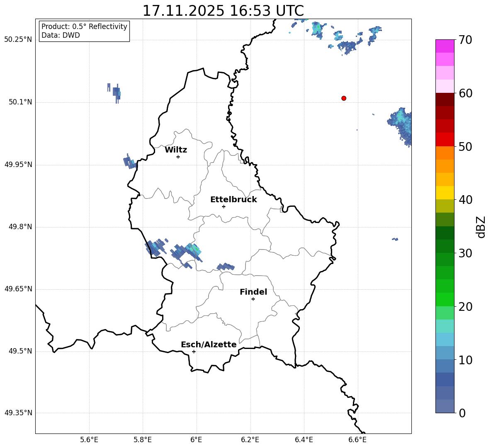Click the 30 label on the colorbar
Image resolution: width=491 pixels, height=448 pixels.
tap(465, 253)
